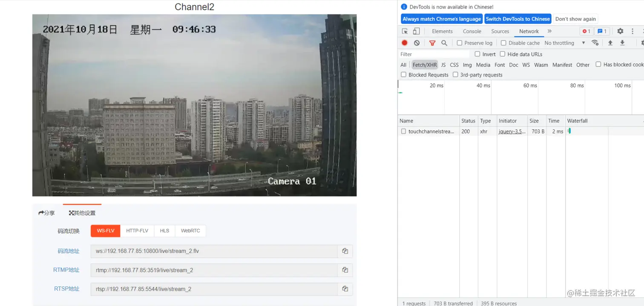The image size is (644, 306).
Task: Click Don't show again button
Action: click(575, 19)
